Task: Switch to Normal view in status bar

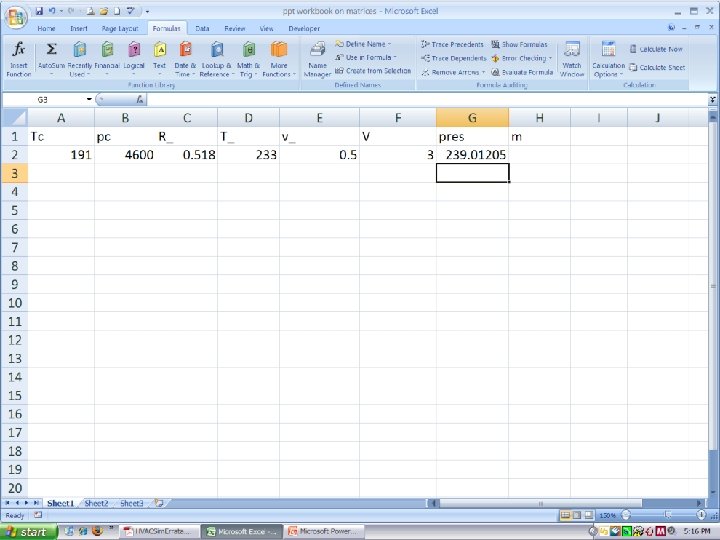Action: click(566, 515)
